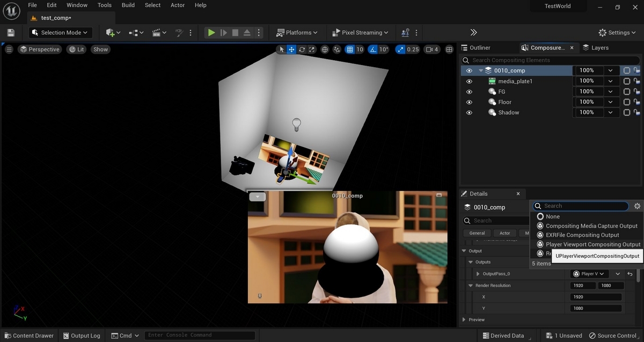Screen dimensions: 644x342
Task: Collapse the 0010_comp tree item
Action: point(481,70)
